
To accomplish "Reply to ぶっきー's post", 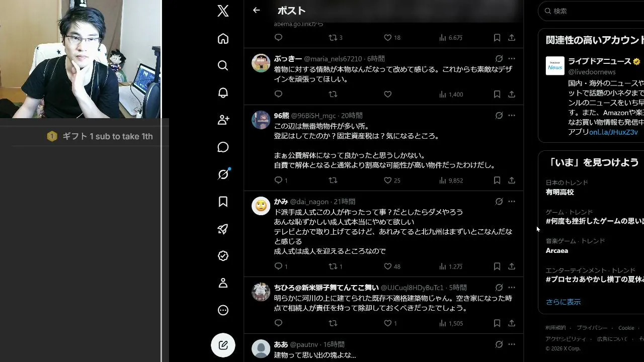I will pos(278,94).
